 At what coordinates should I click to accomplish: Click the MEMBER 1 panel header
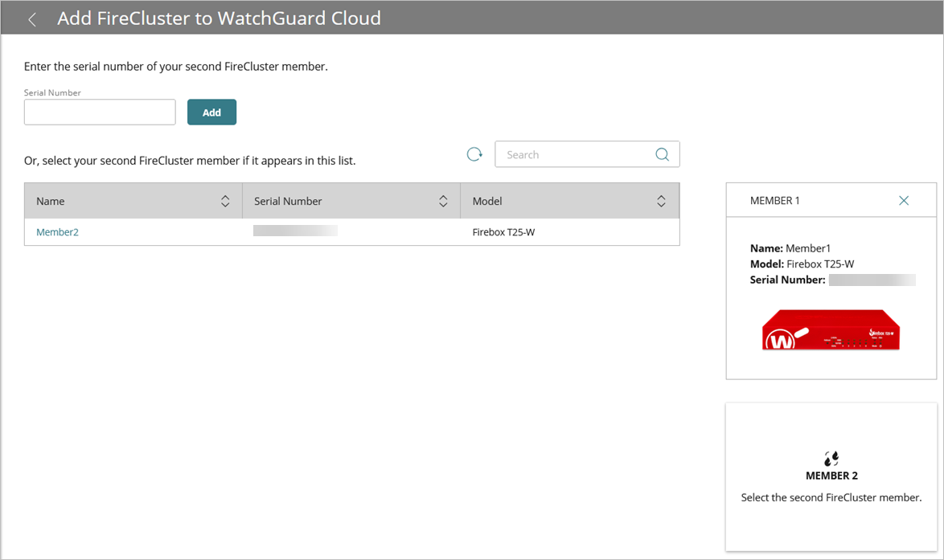tap(776, 200)
